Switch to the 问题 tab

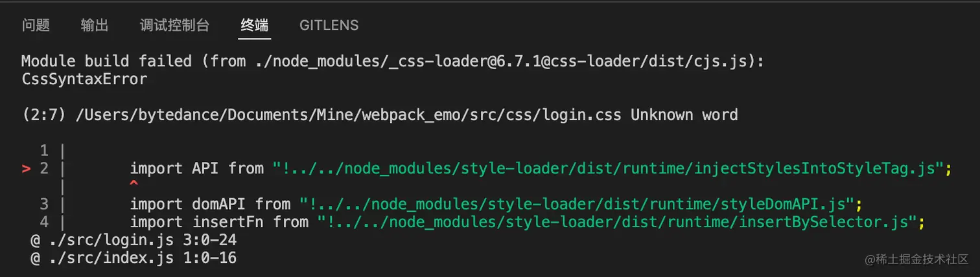(36, 25)
